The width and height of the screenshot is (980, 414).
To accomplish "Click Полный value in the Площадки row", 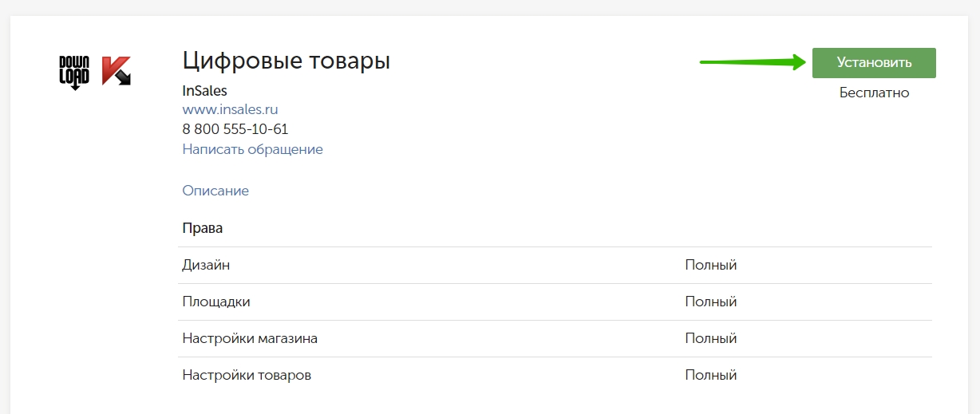I will (710, 302).
